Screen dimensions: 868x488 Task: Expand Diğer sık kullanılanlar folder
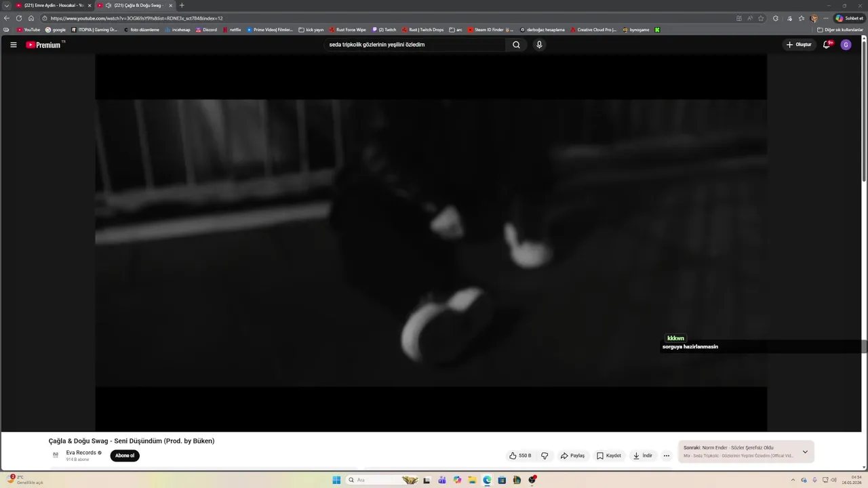point(840,30)
